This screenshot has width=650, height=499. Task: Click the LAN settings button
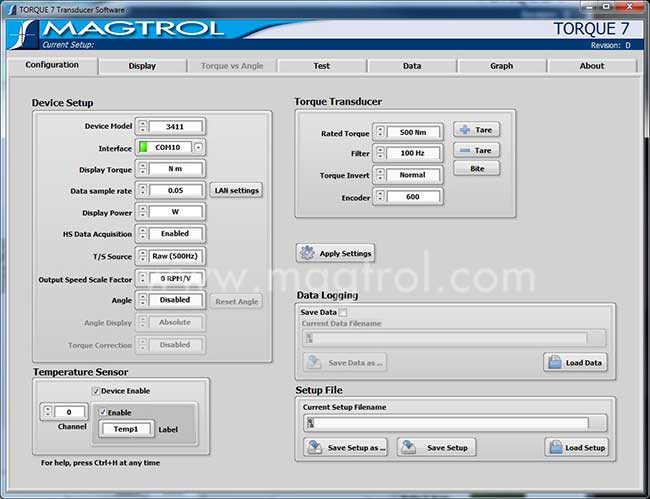(237, 190)
